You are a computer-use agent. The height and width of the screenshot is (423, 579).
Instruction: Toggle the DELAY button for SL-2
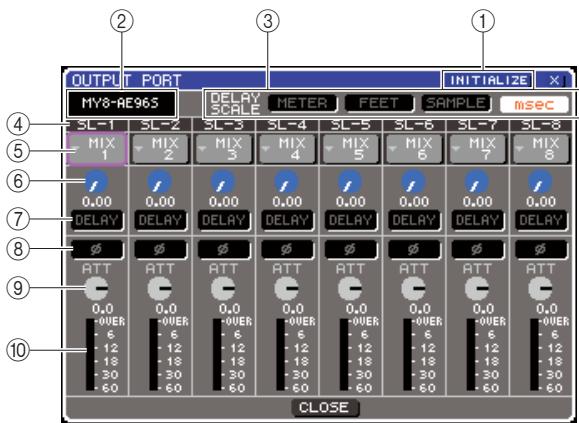pos(161,220)
